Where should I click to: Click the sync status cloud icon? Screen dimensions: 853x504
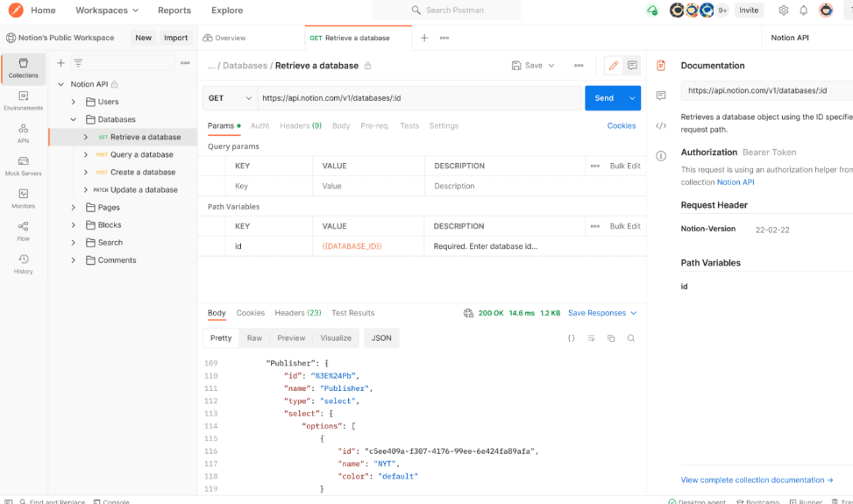[651, 10]
